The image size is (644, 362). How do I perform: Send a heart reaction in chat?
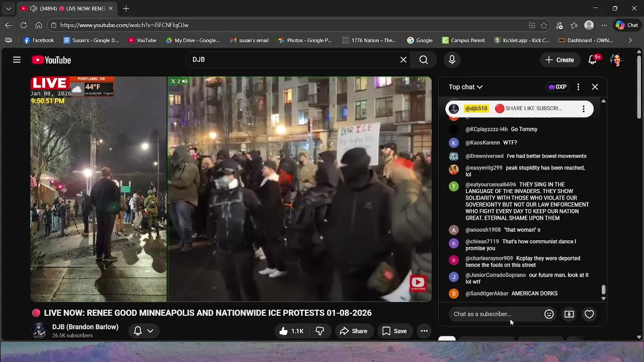589,314
